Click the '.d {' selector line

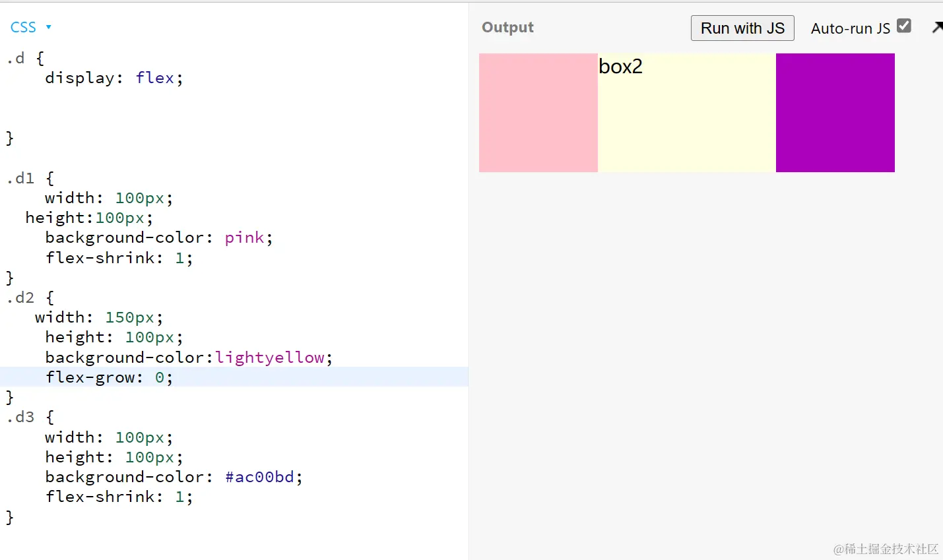[x=25, y=58]
